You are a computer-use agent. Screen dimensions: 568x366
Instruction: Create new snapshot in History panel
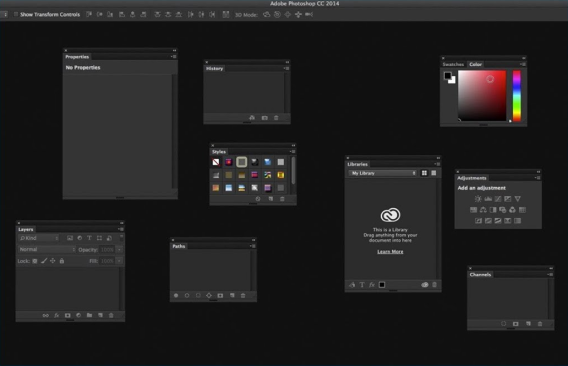pyautogui.click(x=265, y=118)
